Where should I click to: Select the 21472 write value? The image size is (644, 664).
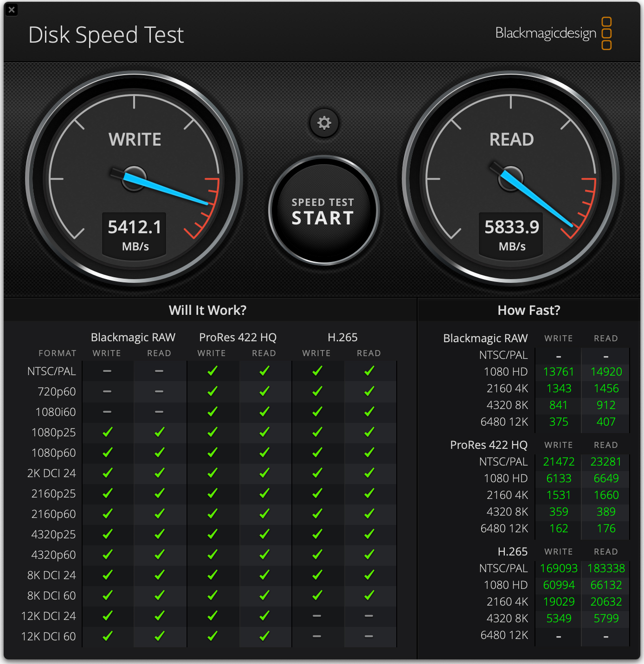point(559,462)
